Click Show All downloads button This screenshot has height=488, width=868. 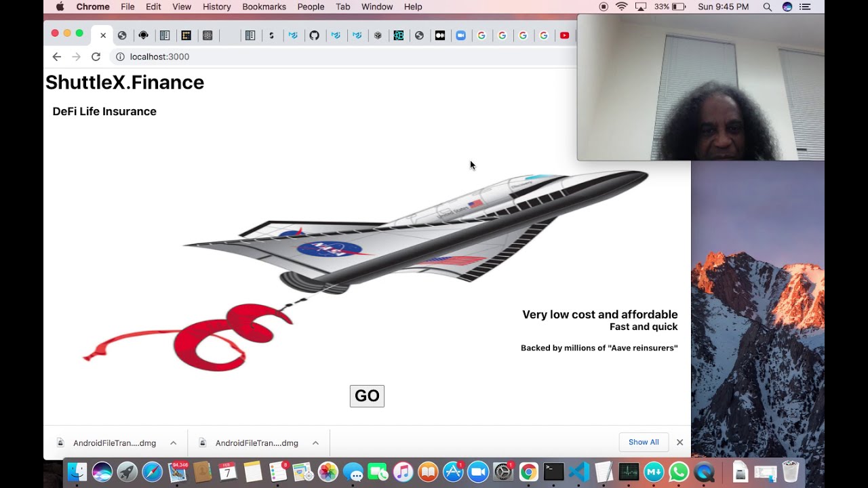click(644, 443)
